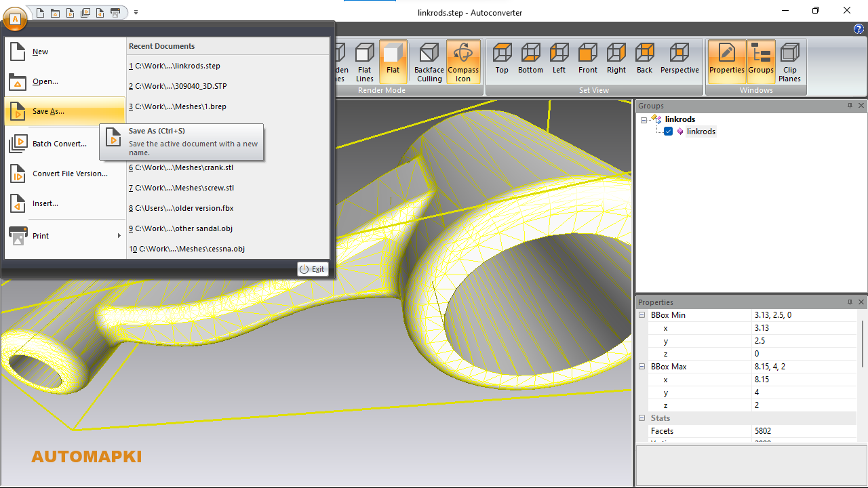Viewport: 868px width, 488px height.
Task: Select Flat Lines render mode
Action: pos(365,62)
